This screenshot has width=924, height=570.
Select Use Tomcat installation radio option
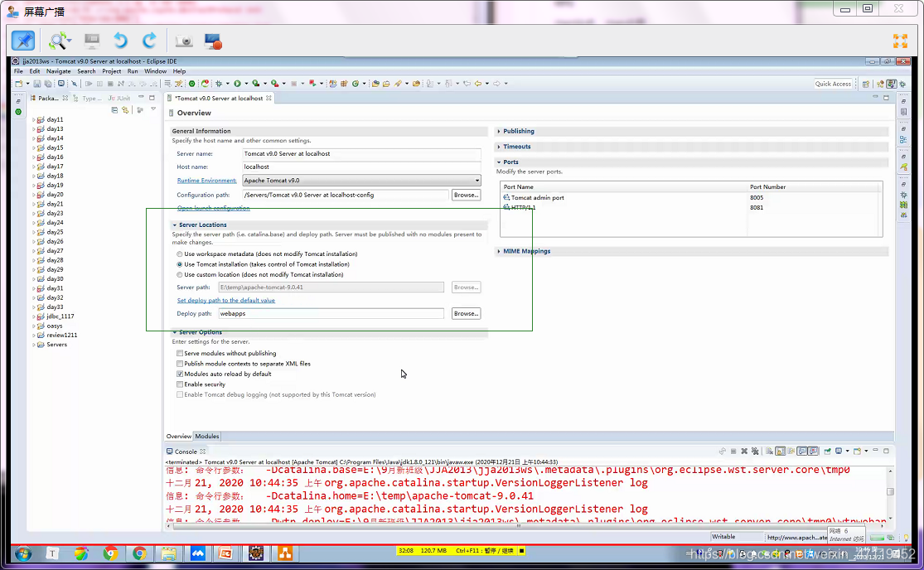point(180,264)
